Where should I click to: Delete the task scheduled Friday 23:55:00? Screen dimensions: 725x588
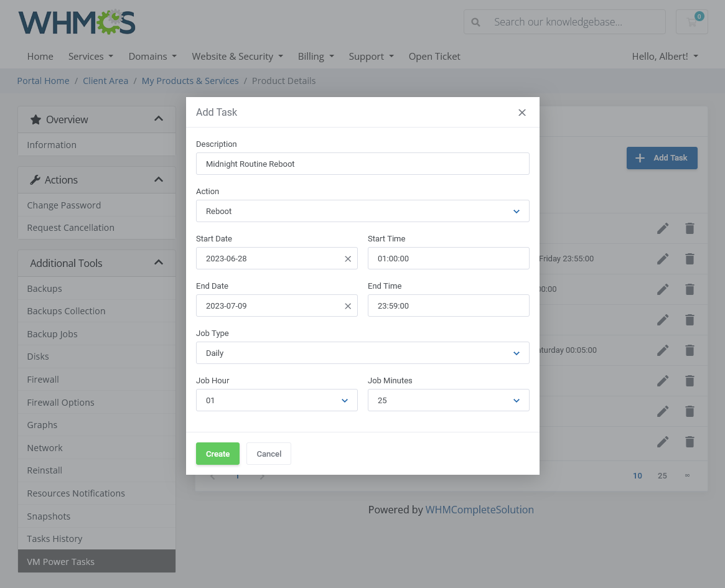coord(690,259)
